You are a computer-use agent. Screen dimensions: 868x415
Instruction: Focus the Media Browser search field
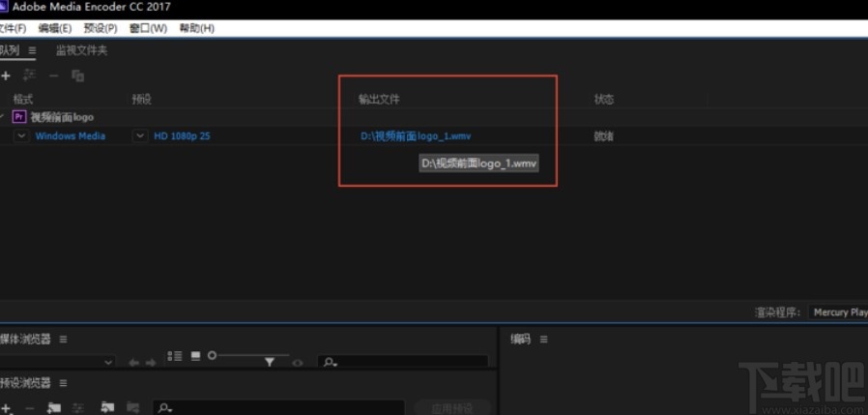click(402, 362)
